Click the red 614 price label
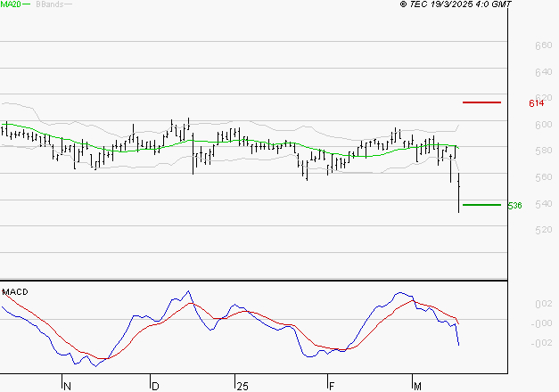559x392 pixels. (x=536, y=103)
